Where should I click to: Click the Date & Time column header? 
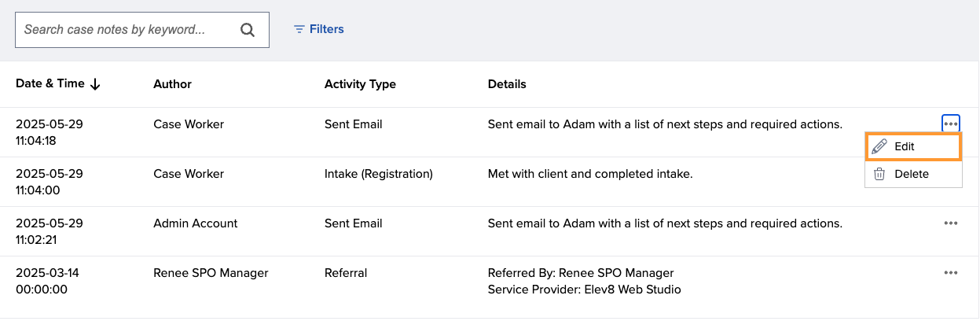50,83
